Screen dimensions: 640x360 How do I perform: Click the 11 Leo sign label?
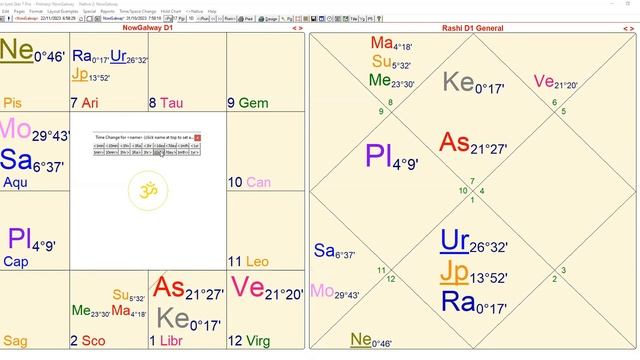pyautogui.click(x=248, y=261)
